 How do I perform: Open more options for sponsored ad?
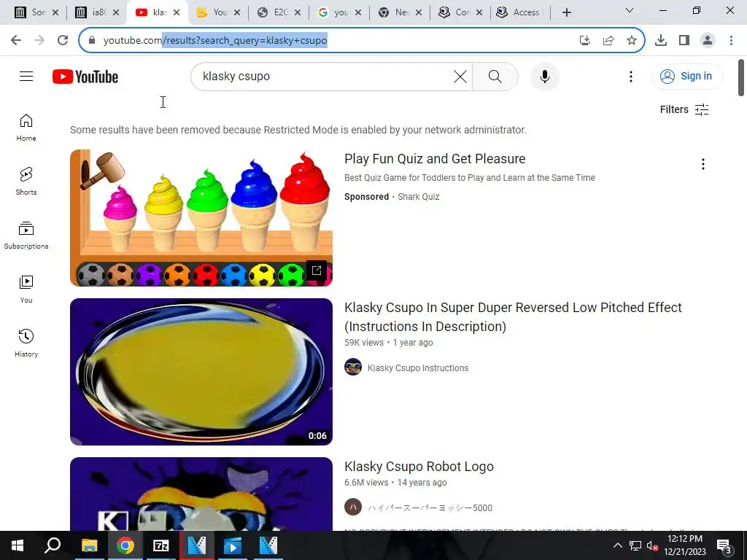(x=703, y=164)
